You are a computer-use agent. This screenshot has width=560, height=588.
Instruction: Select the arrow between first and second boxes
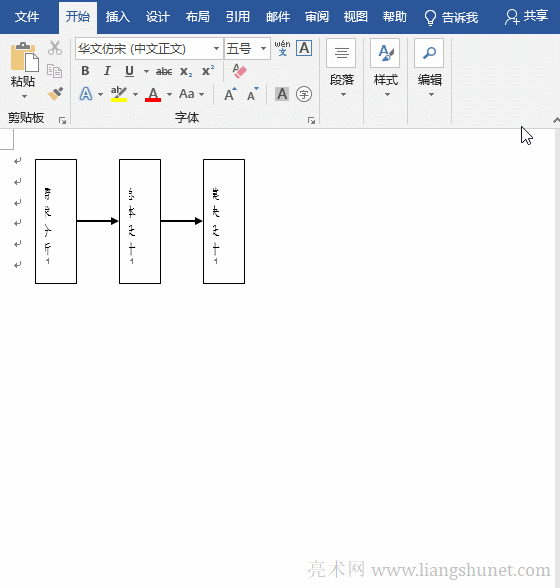tap(98, 221)
